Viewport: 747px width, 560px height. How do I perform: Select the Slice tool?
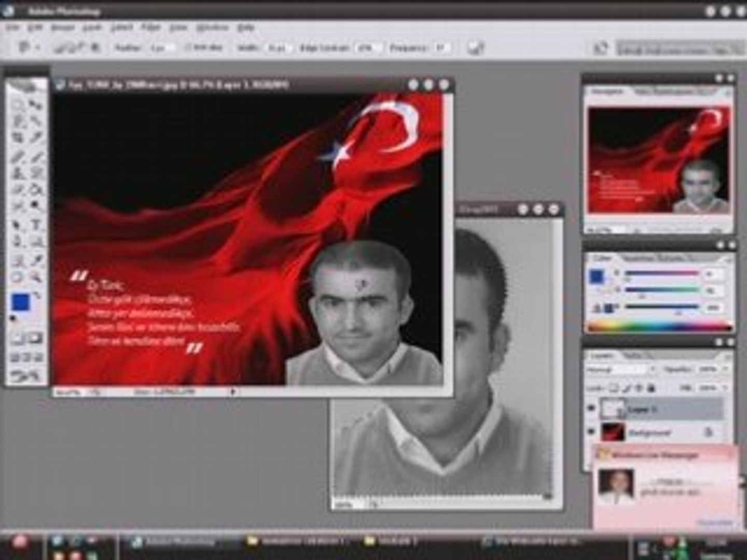(35, 138)
